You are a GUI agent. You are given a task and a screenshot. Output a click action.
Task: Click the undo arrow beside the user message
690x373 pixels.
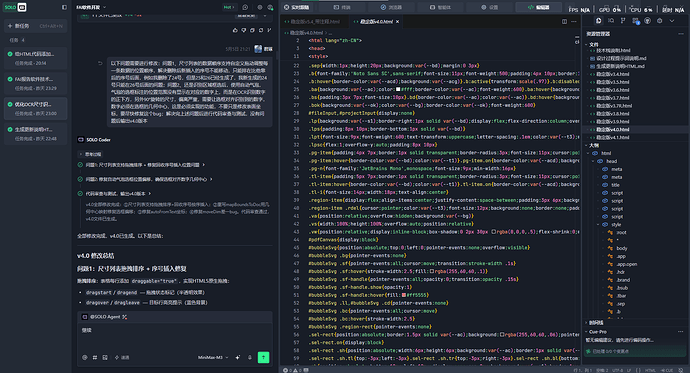tap(100, 63)
